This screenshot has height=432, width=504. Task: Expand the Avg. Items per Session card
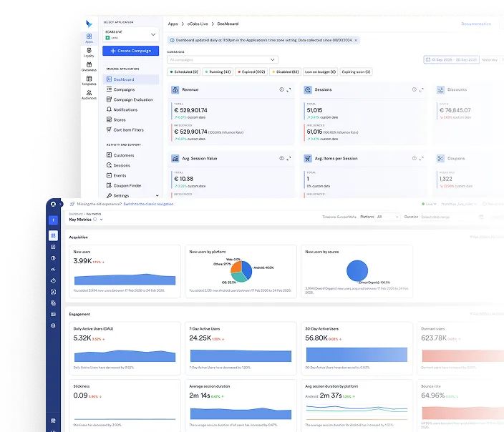(x=422, y=158)
